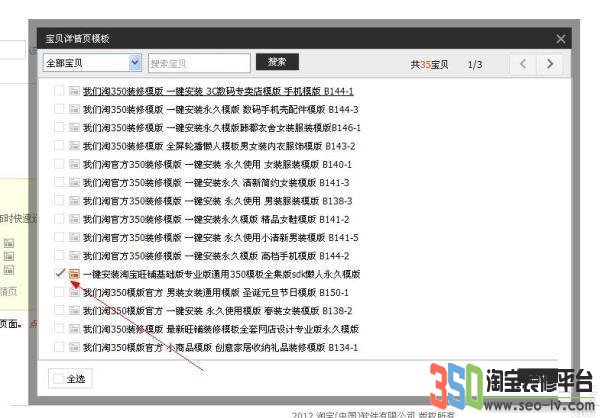Click the template icon beside the B140-1 item
This screenshot has height=418, width=600.
(74, 164)
